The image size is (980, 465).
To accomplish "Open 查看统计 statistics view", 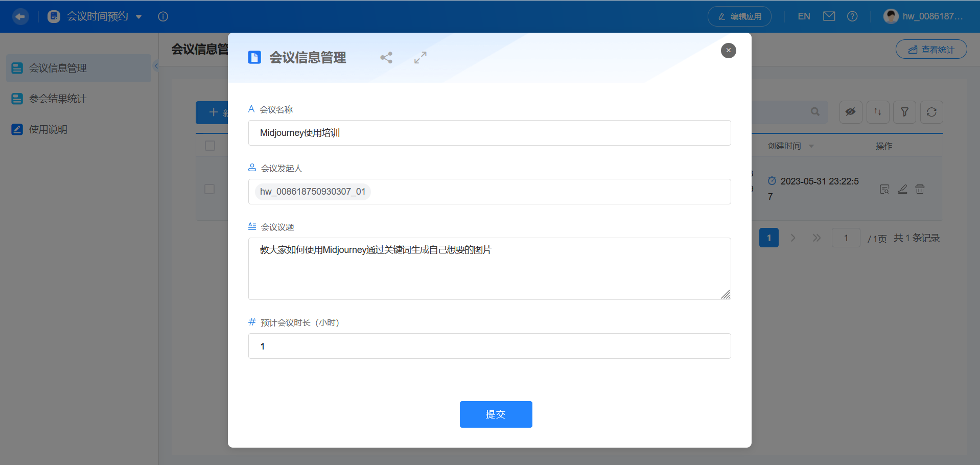I will click(x=931, y=49).
